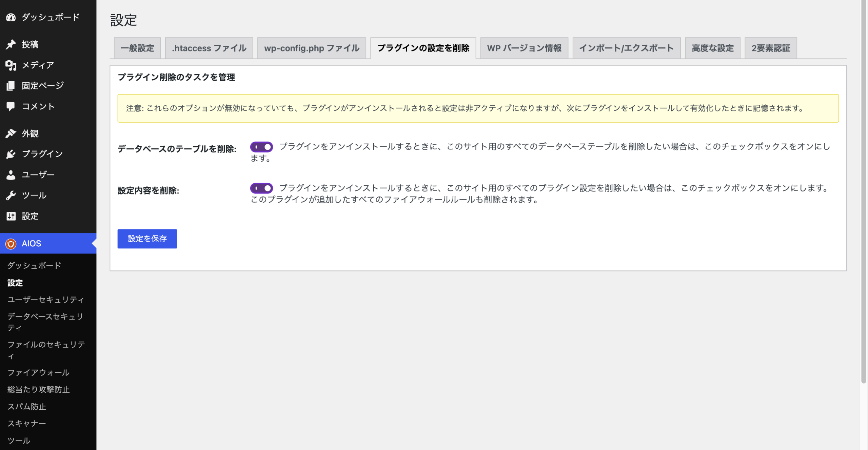Open スキャナー submenu link

(x=27, y=424)
